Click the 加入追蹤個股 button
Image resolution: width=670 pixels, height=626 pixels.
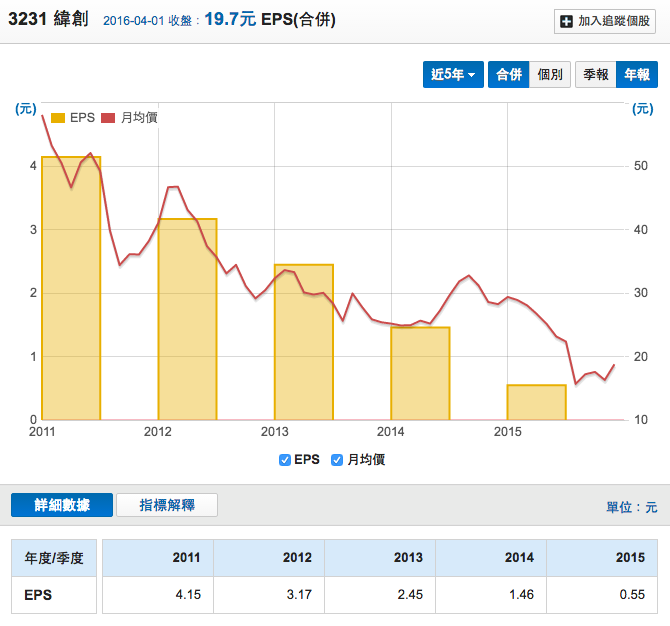[x=606, y=21]
